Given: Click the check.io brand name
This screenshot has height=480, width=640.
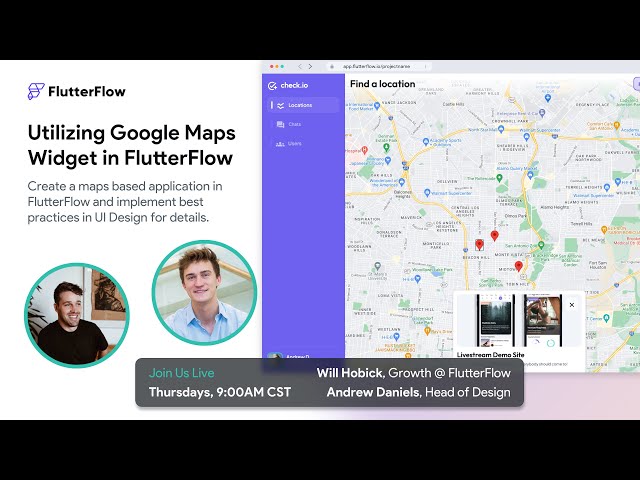Looking at the screenshot, I should [x=294, y=85].
